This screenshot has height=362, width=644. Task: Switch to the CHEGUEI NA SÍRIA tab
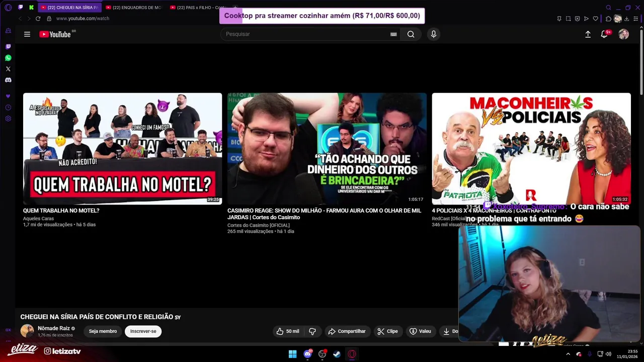pyautogui.click(x=69, y=8)
